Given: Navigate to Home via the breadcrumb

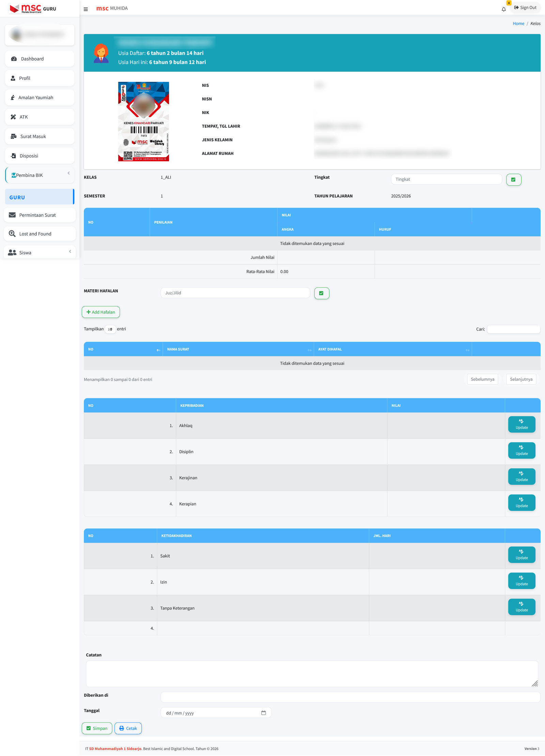Looking at the screenshot, I should click(518, 23).
